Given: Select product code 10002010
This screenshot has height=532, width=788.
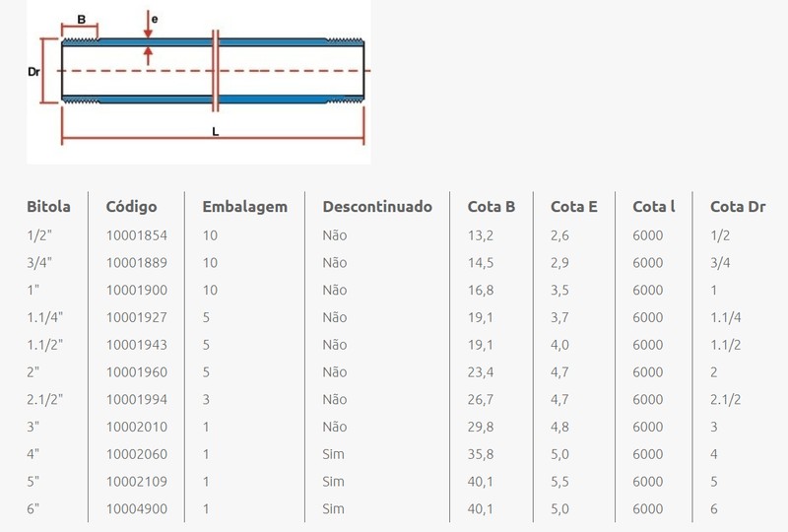Looking at the screenshot, I should coord(136,427).
